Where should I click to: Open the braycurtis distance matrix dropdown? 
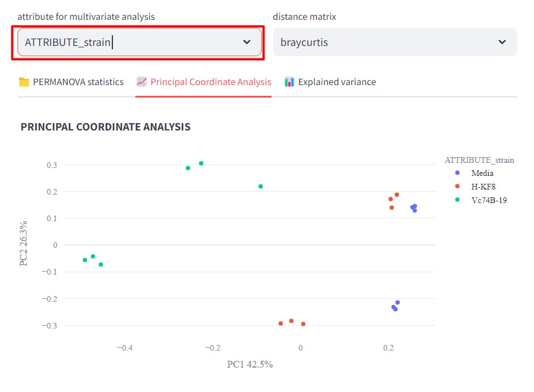386,42
